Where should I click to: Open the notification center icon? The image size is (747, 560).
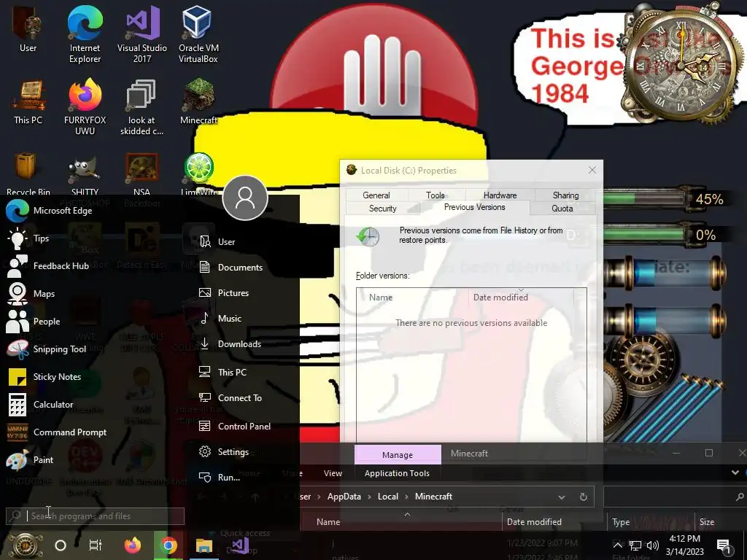tap(724, 545)
